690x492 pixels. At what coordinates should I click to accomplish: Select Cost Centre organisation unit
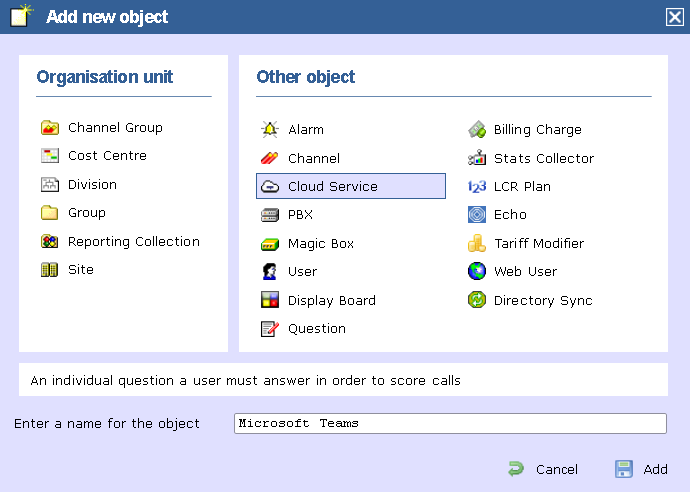[107, 156]
